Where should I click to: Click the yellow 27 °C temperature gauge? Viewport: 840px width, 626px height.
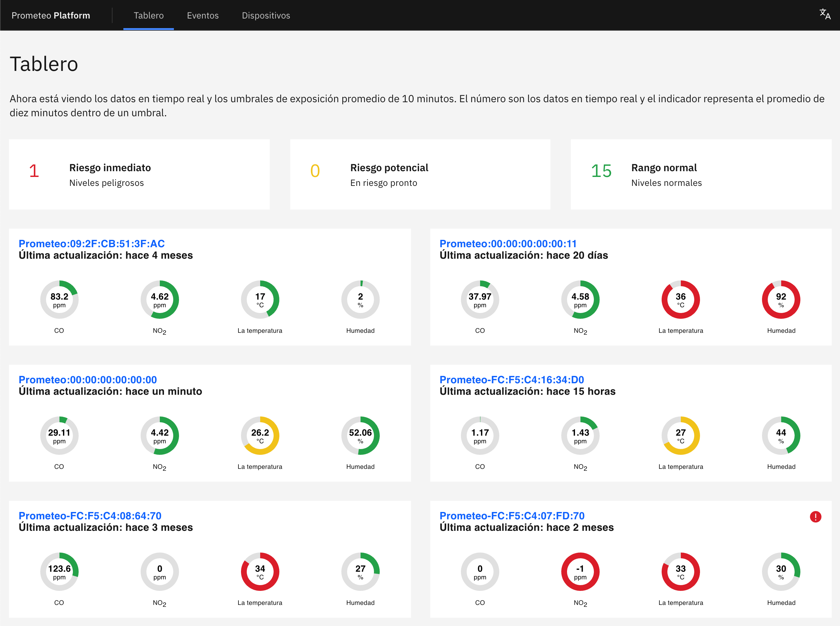681,435
